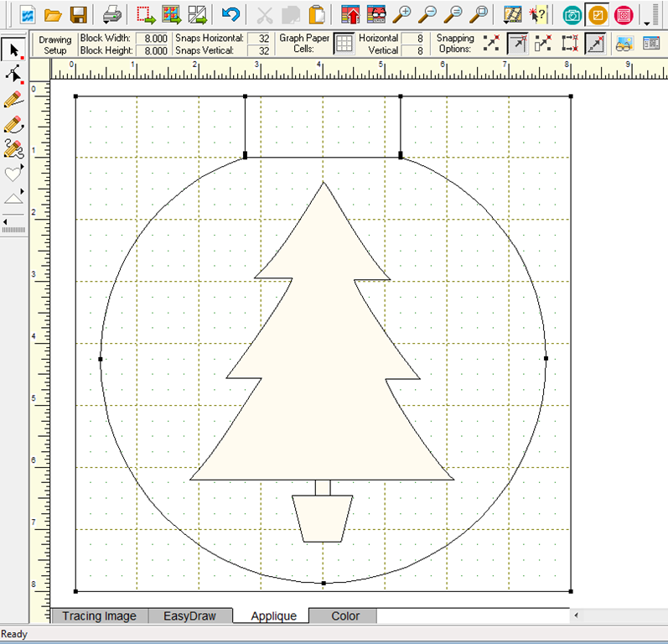Viewport: 668px width, 644px height.
Task: Toggle fourth snapping option: square node selection
Action: [x=570, y=44]
